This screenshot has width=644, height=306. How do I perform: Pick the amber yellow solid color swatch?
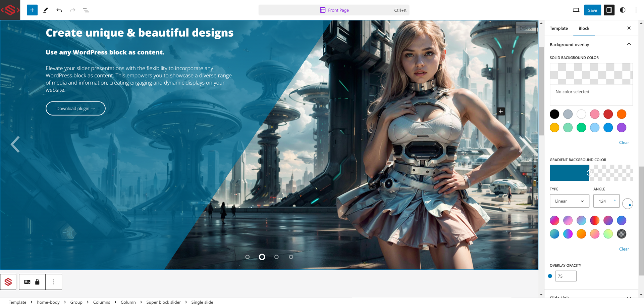point(554,128)
